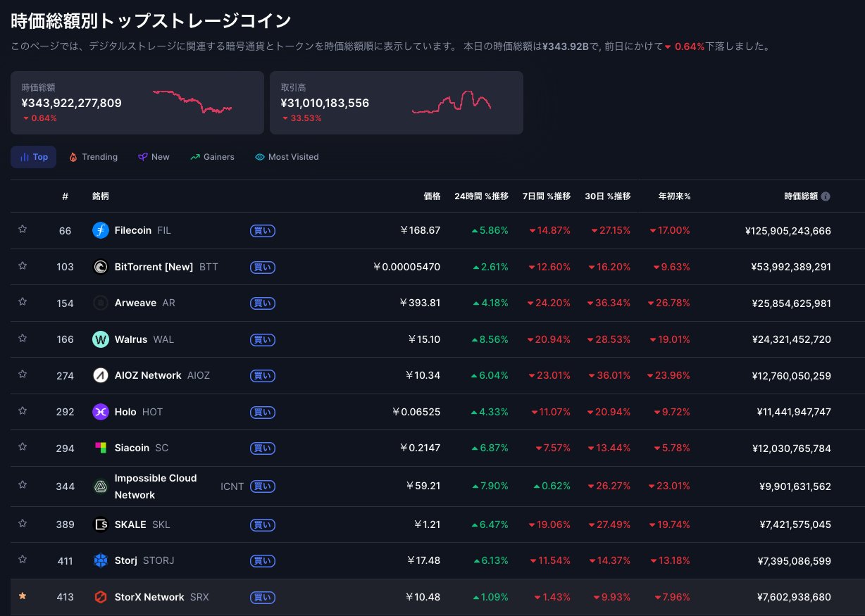Click the info icon beside 時価総額 header
Viewport: 865px width, 616px height.
pos(826,196)
